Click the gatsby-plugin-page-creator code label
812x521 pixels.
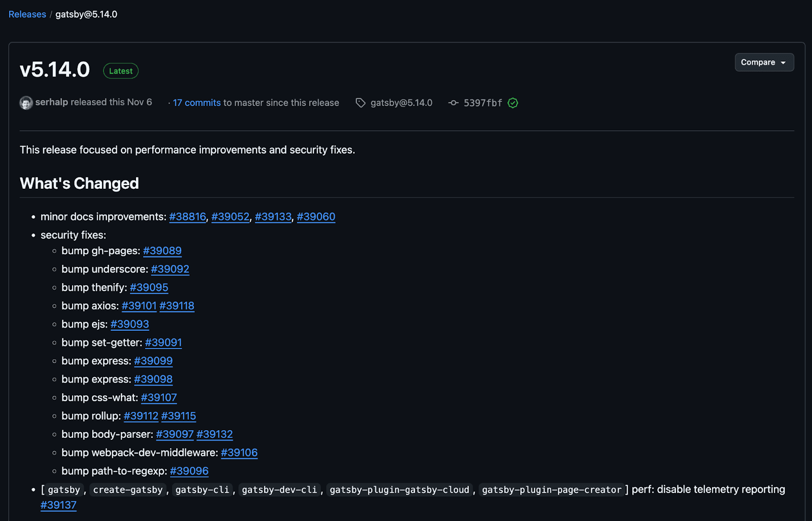pos(552,490)
